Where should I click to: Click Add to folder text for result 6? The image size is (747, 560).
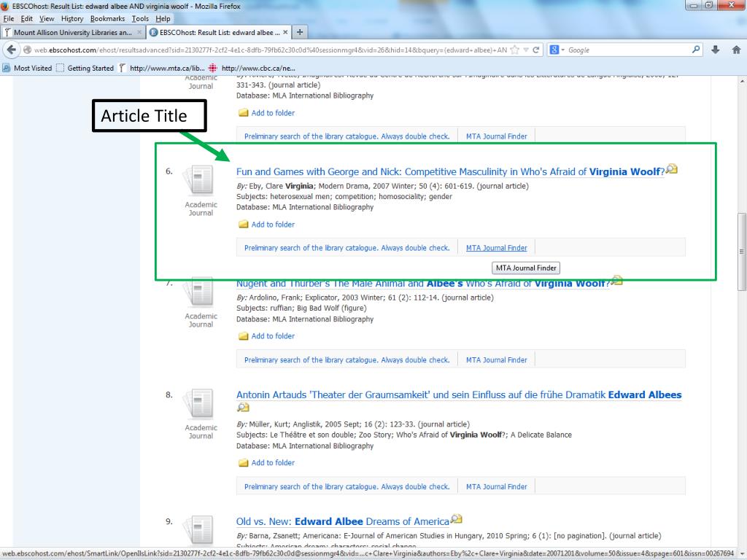click(x=273, y=225)
